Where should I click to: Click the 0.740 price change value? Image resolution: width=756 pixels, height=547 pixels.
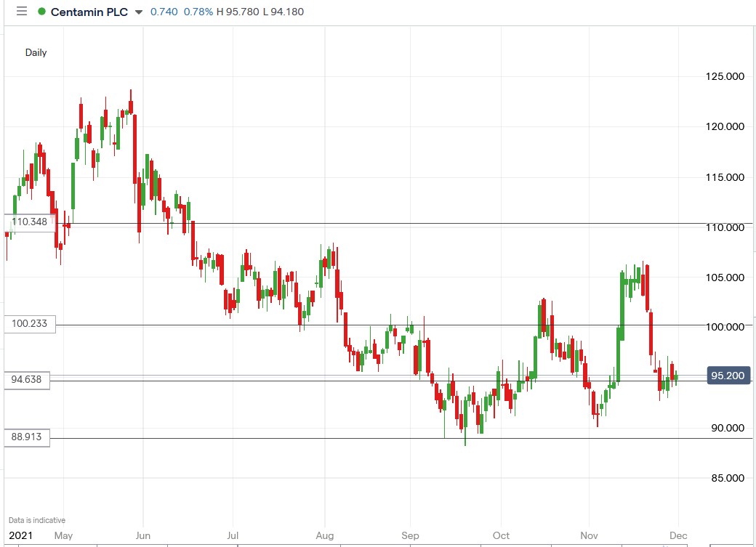[164, 12]
